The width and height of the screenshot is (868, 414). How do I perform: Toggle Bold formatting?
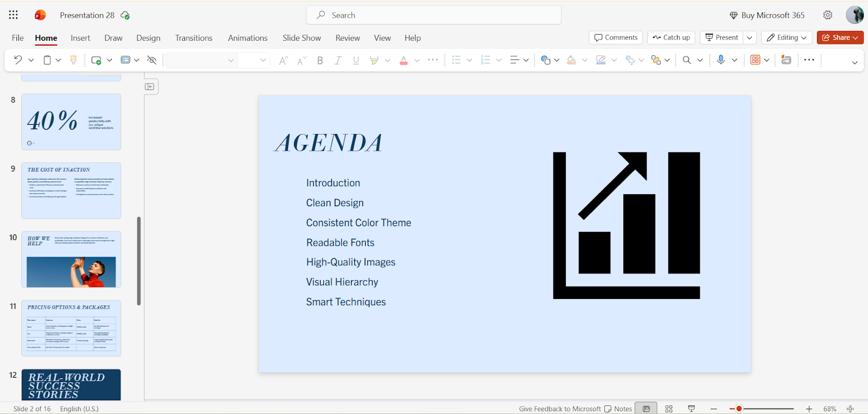click(x=320, y=60)
